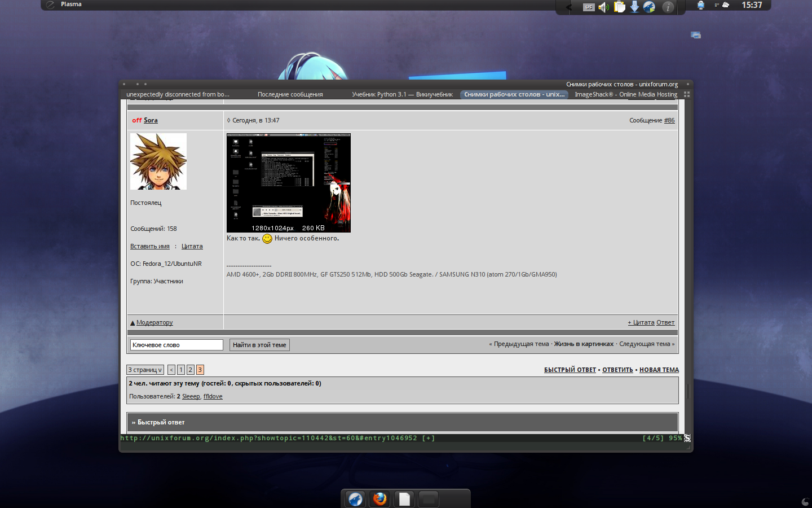
Task: Click the 'Ответ' link at post bottom
Action: tap(665, 322)
